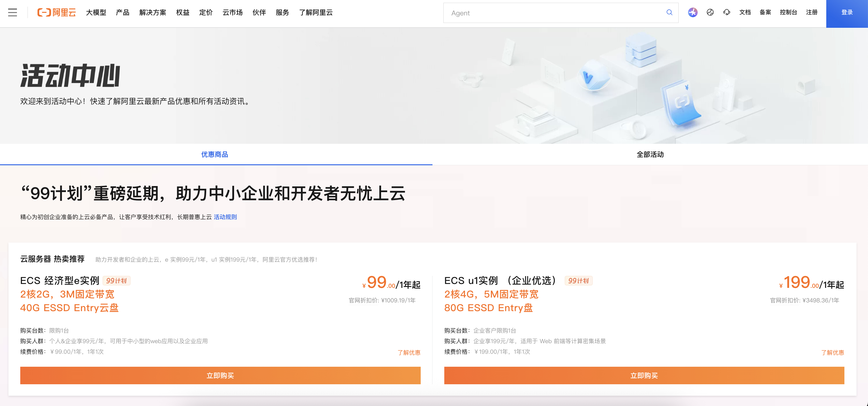Click the 活动中心 banner title
The height and width of the screenshot is (406, 868).
click(x=70, y=76)
